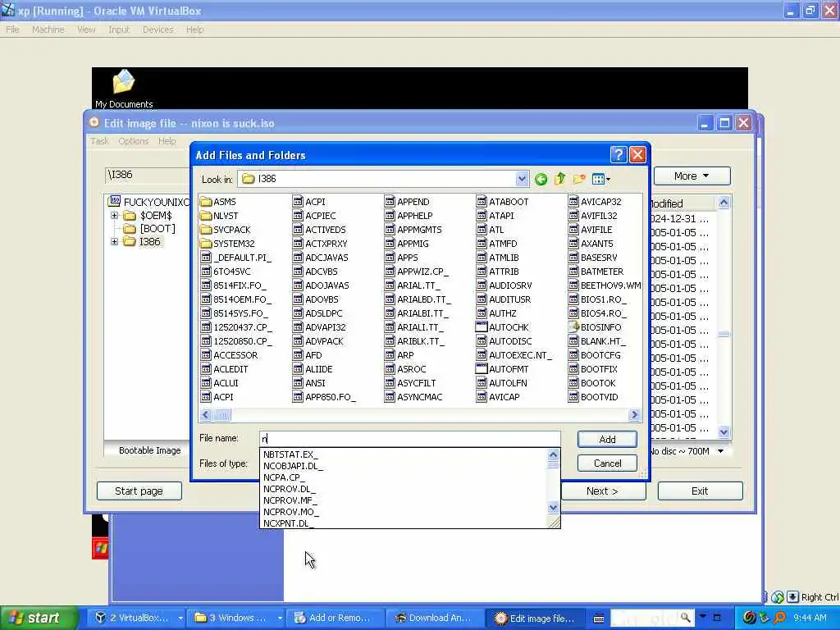Click the Modified column scrollbar up arrow

point(724,202)
